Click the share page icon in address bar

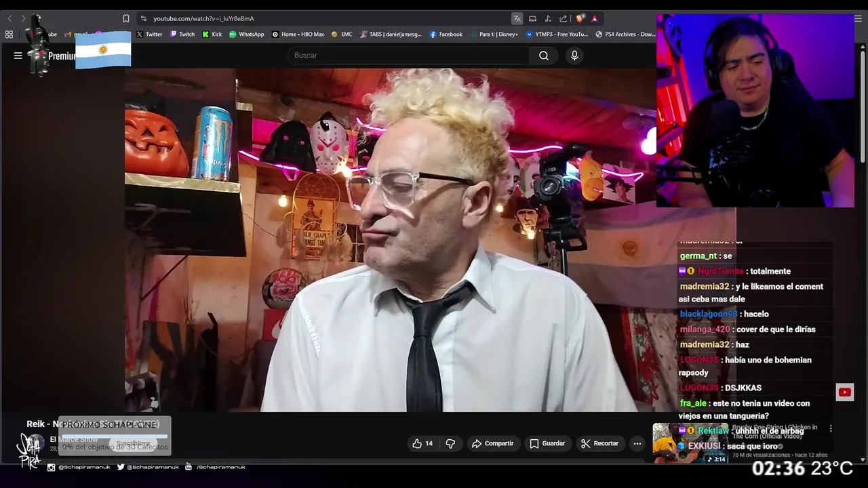563,18
